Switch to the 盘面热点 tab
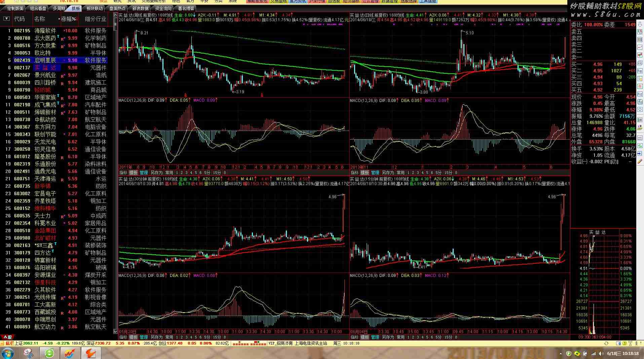 tap(117, 8)
